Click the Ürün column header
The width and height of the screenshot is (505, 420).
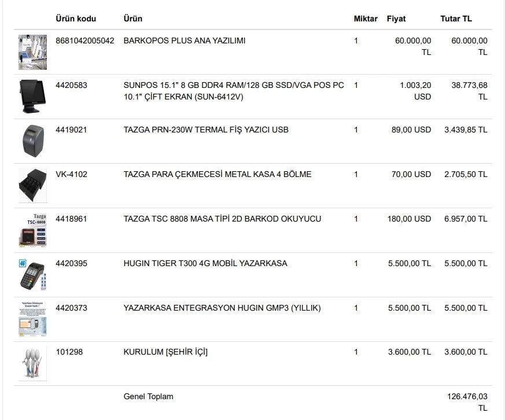tap(133, 19)
